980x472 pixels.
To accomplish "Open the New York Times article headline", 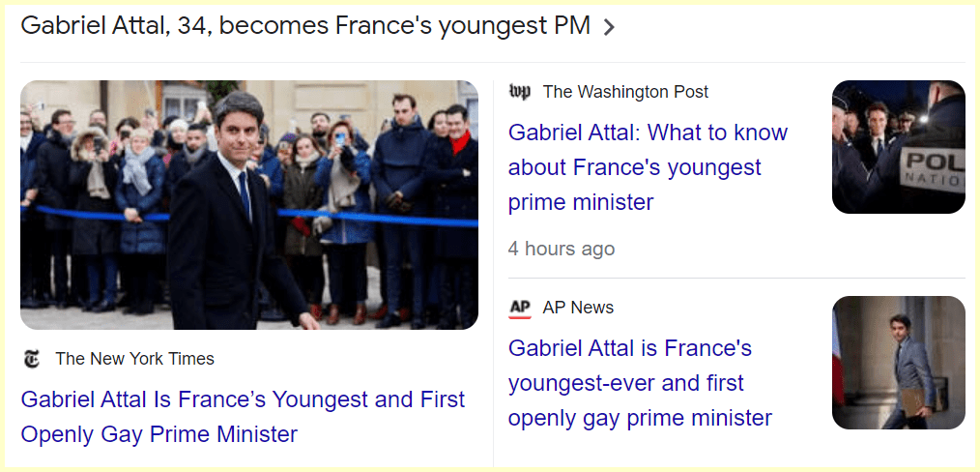I will pos(243,417).
